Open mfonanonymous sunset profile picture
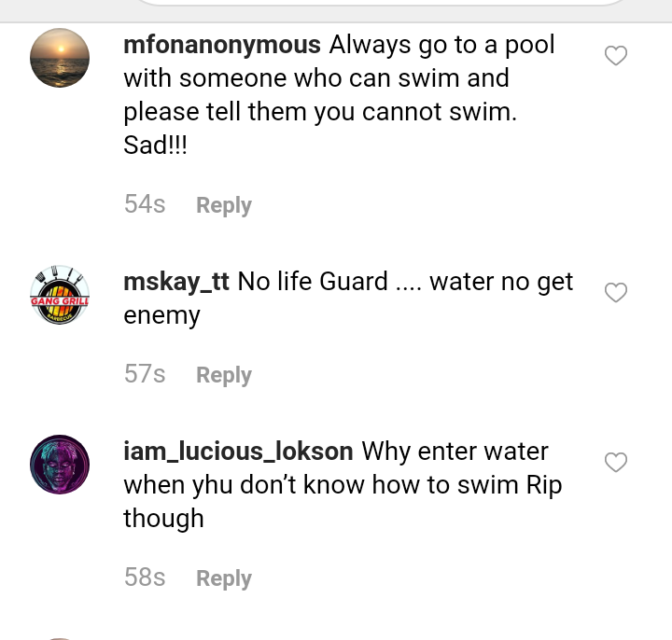The image size is (672, 640). point(60,58)
